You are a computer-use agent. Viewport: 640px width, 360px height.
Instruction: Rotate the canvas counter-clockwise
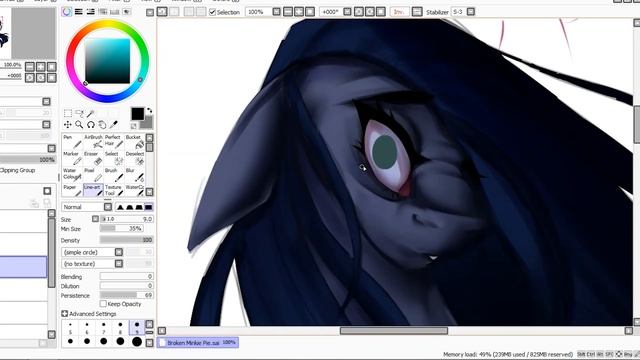[359, 12]
